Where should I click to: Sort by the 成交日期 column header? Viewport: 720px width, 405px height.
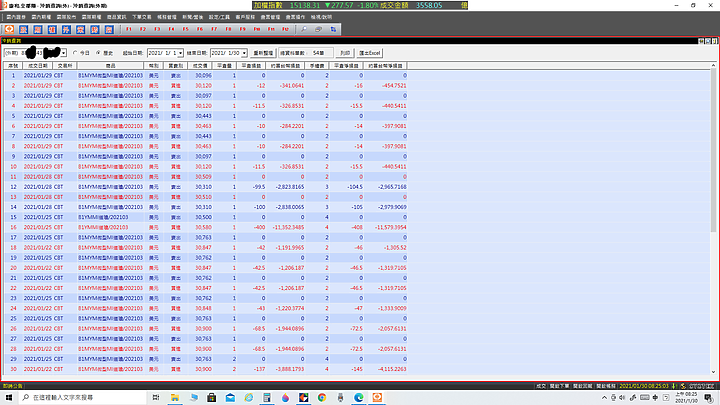click(x=37, y=66)
